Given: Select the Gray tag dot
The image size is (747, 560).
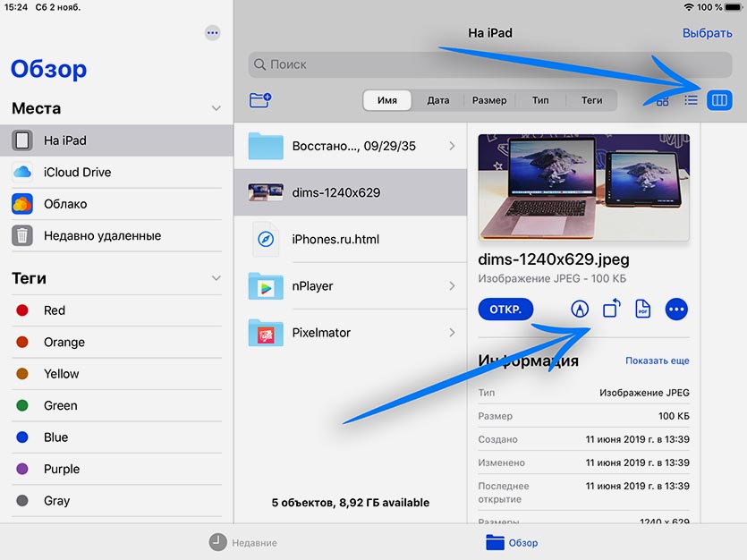Looking at the screenshot, I should click(x=21, y=500).
